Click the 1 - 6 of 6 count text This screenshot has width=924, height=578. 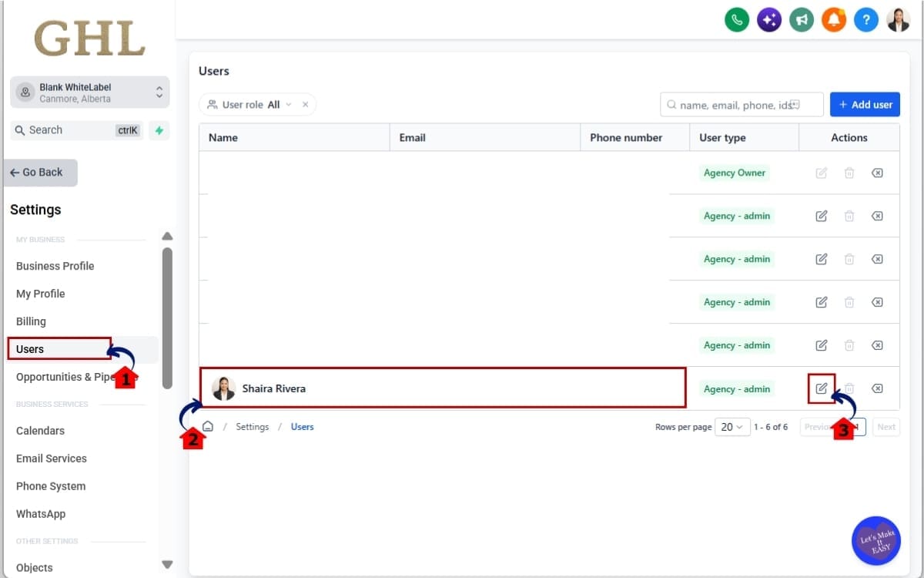[x=771, y=427]
